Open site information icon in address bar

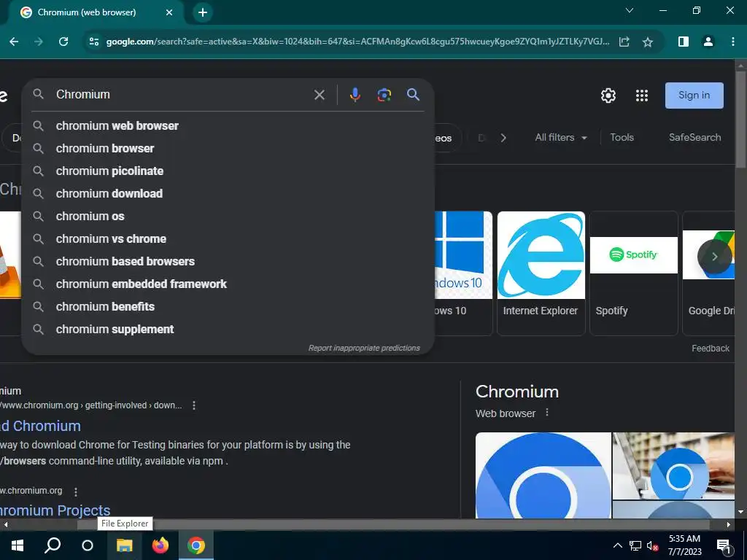[94, 42]
